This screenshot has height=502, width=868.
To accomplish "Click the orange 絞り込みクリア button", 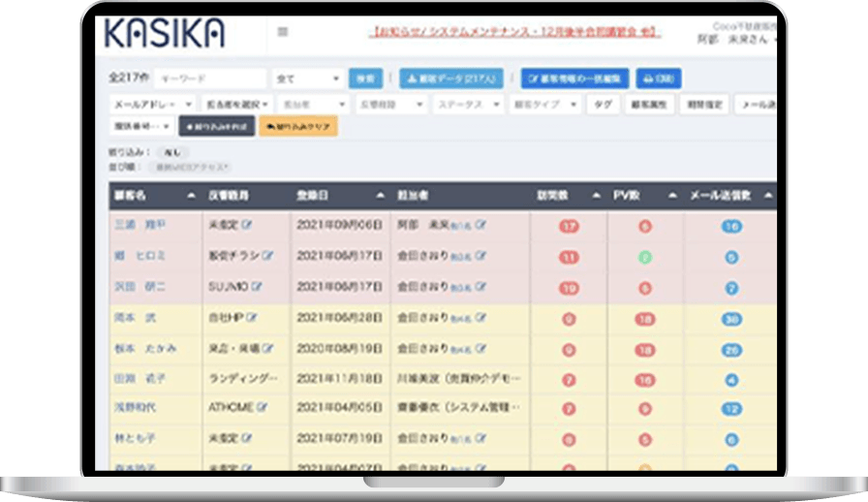I will 298,126.
